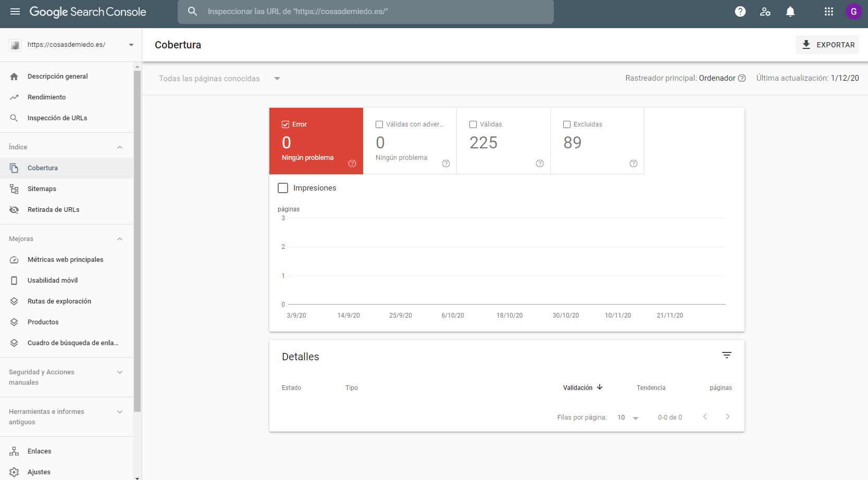Click the Retirada de URLs eye-off icon
Image resolution: width=868 pixels, height=480 pixels.
tap(14, 210)
